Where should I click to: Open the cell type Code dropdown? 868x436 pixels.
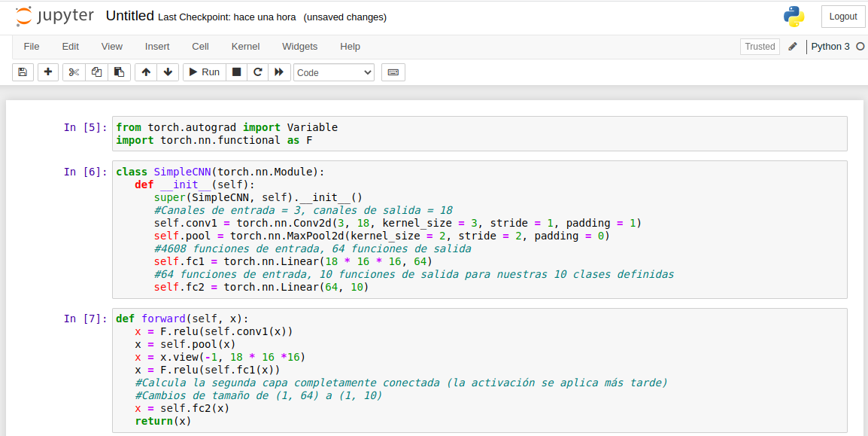pyautogui.click(x=334, y=72)
